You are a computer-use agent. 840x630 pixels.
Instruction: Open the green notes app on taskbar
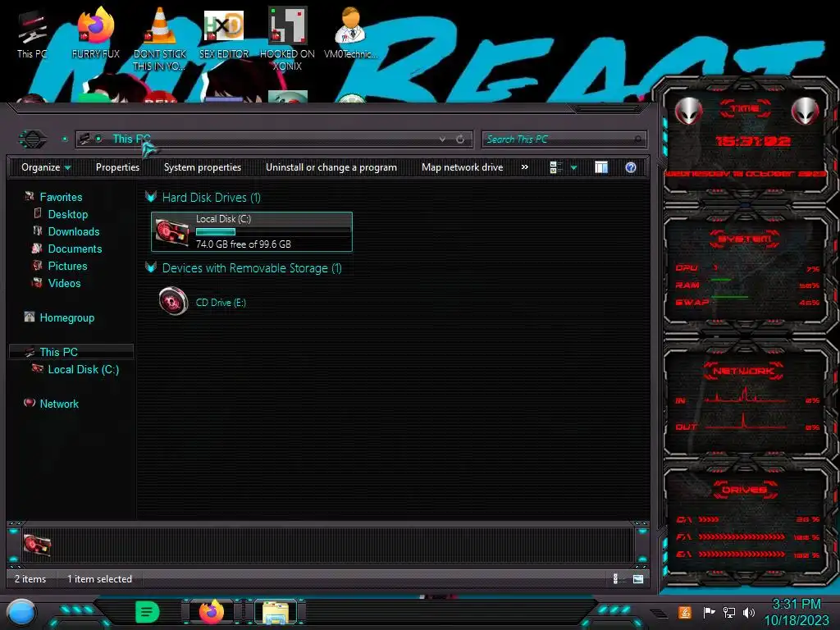(147, 612)
